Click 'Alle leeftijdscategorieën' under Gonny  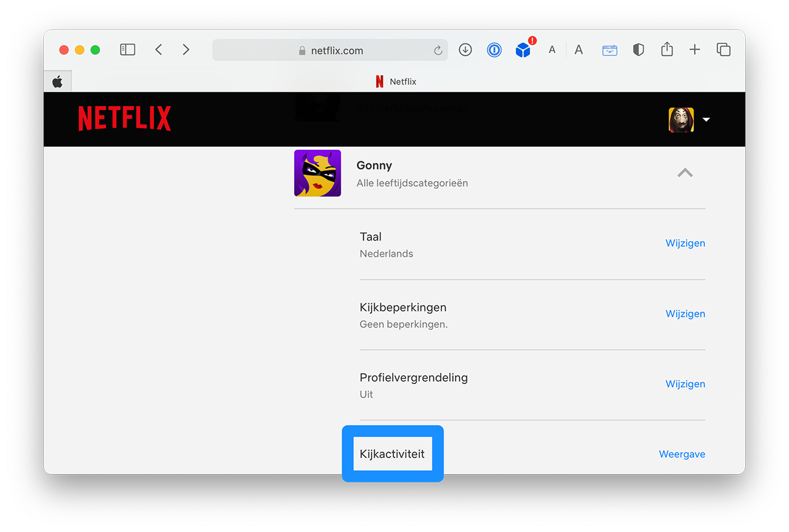click(x=412, y=183)
